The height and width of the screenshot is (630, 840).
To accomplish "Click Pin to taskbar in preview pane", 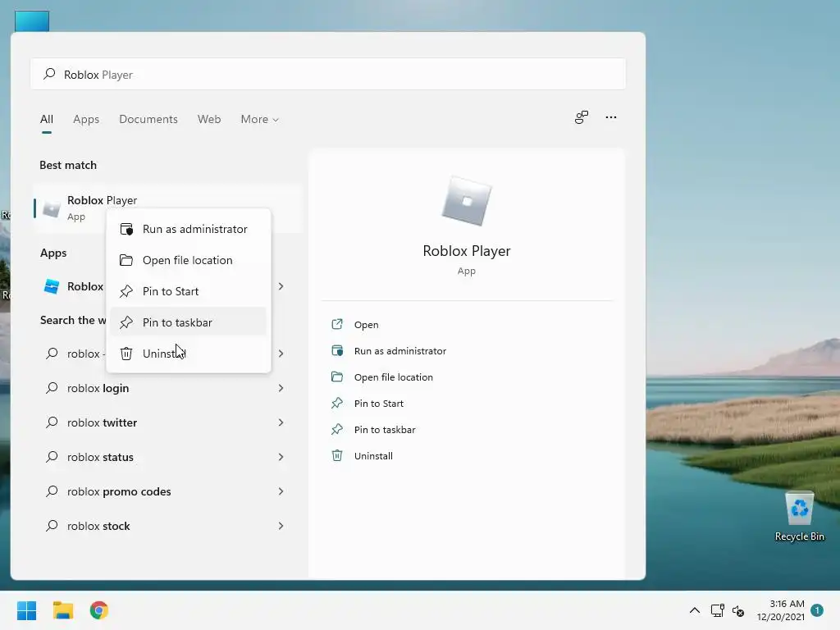I will click(x=385, y=430).
